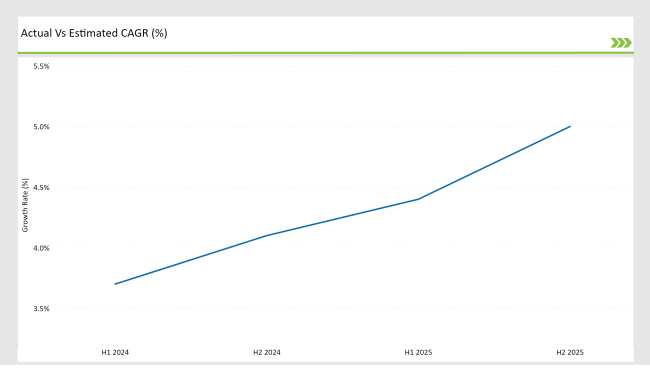Click the '4.0%' y-axis label
650x370 pixels.
click(41, 248)
